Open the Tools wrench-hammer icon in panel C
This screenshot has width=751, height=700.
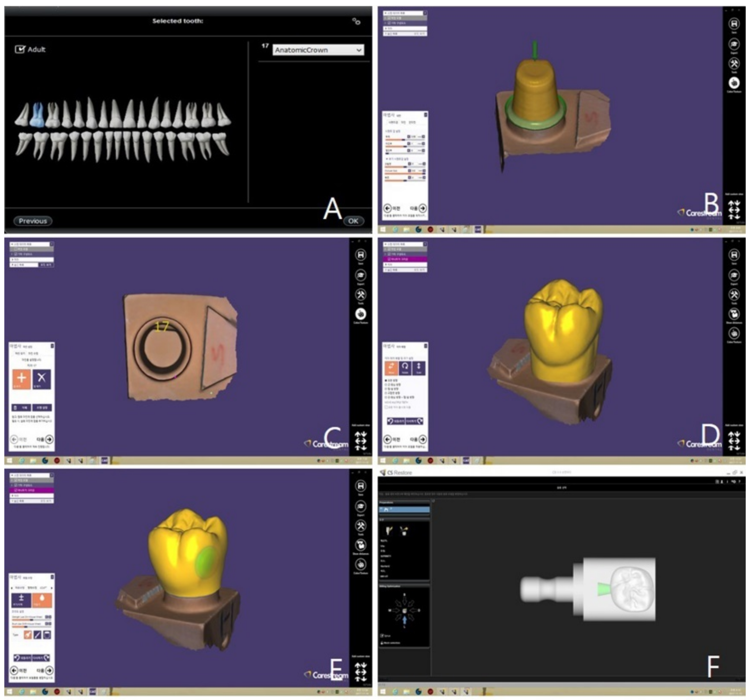[361, 294]
